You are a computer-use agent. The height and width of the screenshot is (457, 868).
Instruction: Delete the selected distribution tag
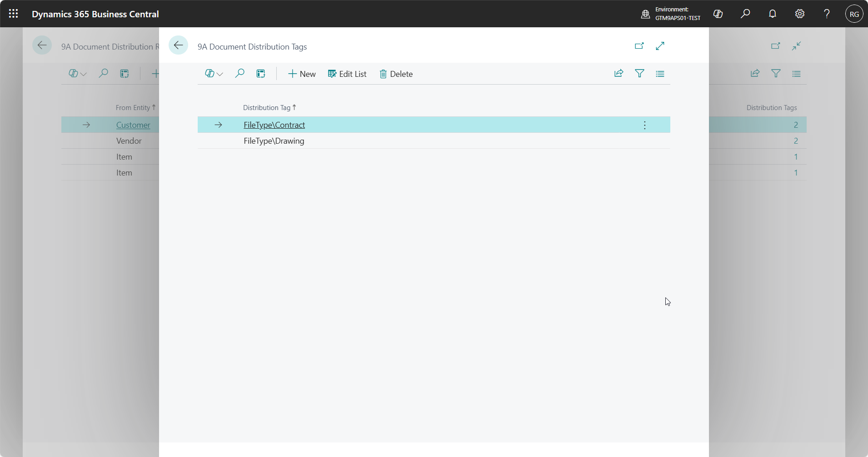(396, 74)
